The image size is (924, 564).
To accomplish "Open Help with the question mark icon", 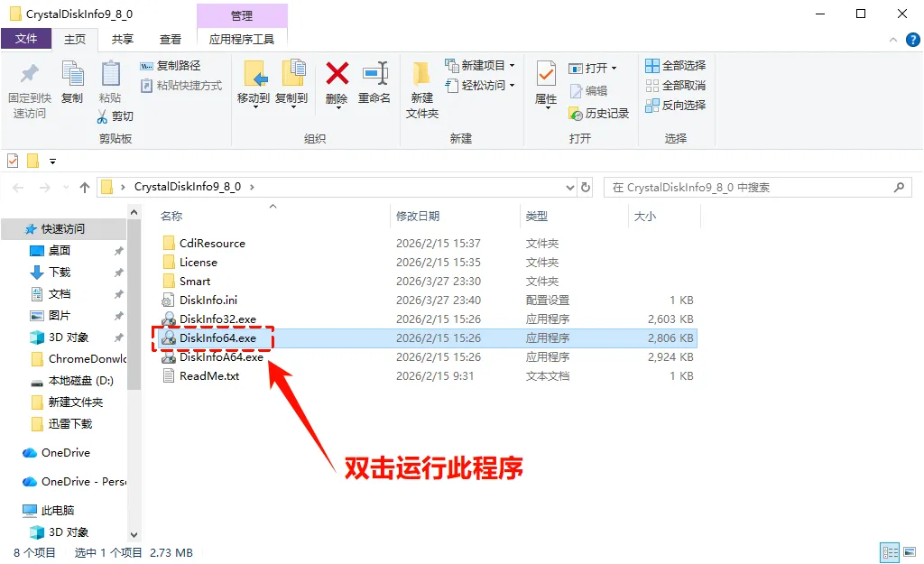I will [x=913, y=40].
